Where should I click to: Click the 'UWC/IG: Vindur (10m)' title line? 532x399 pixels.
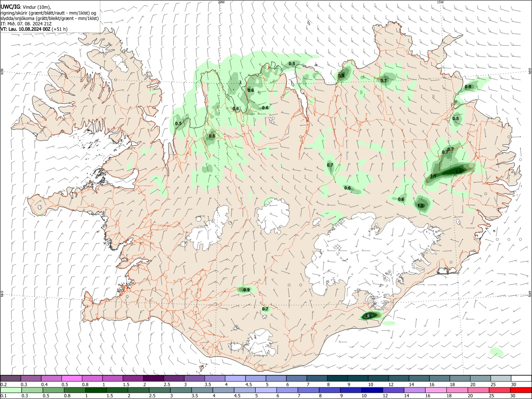pyautogui.click(x=26, y=7)
